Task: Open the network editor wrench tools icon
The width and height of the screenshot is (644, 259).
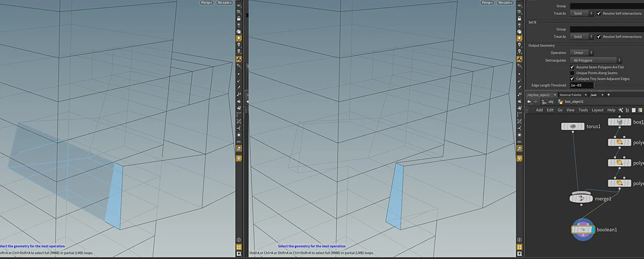Action: point(621,110)
